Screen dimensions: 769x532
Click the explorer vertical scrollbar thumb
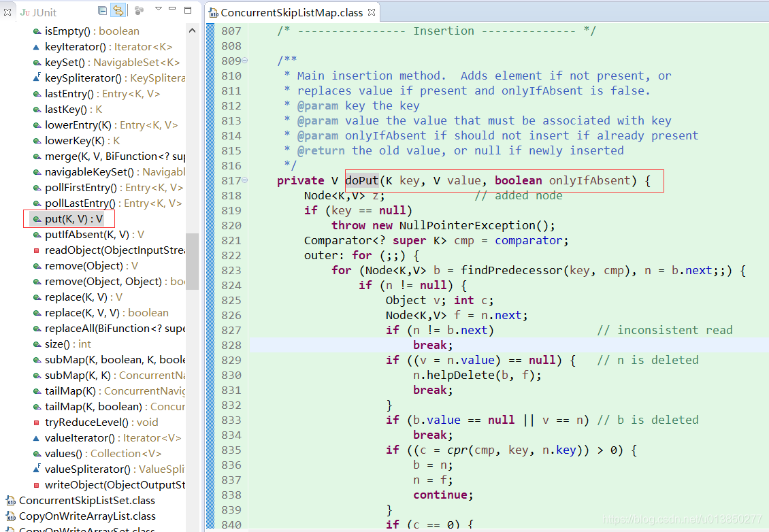tap(192, 261)
